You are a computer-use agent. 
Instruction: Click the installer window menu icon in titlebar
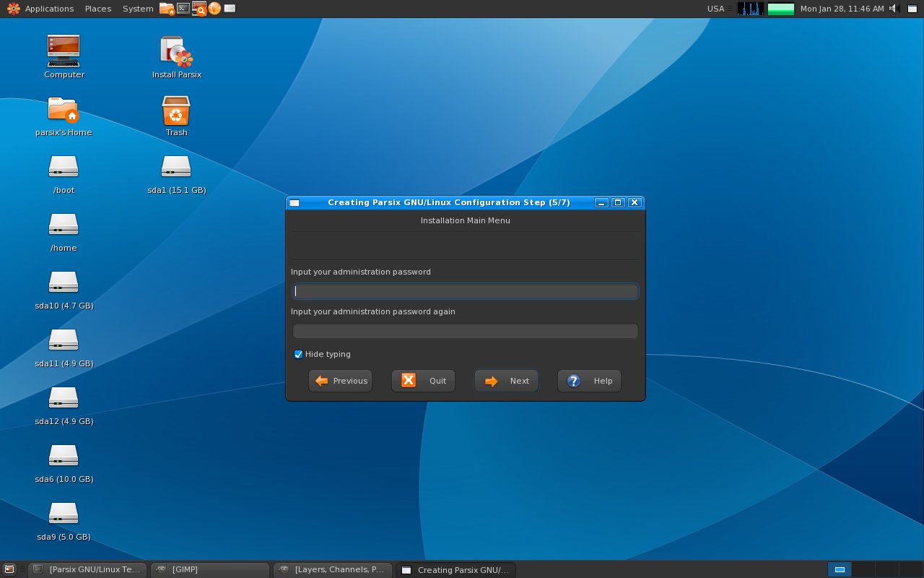(295, 203)
